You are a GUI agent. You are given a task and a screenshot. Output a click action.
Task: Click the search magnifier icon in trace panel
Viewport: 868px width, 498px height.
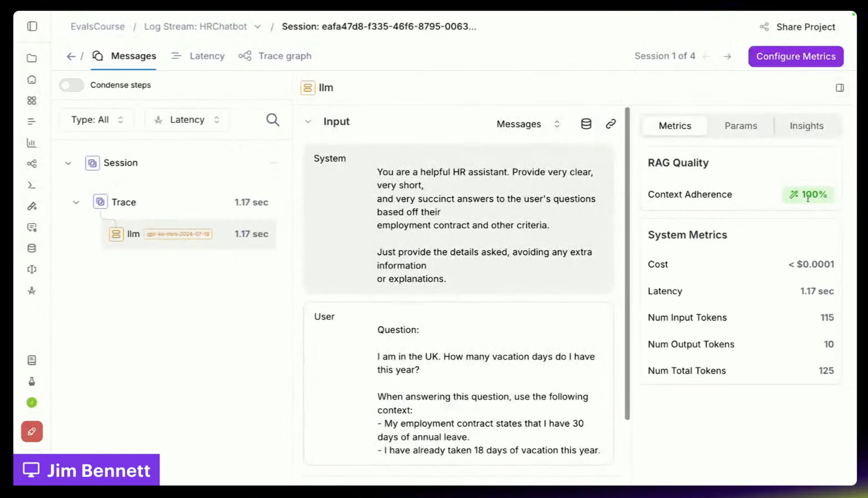pos(273,120)
